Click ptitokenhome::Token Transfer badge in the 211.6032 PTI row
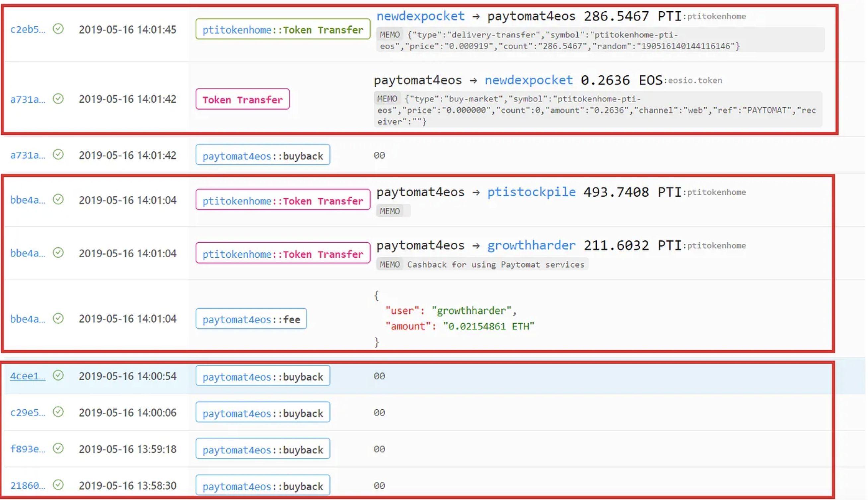The image size is (868, 500). point(283,253)
